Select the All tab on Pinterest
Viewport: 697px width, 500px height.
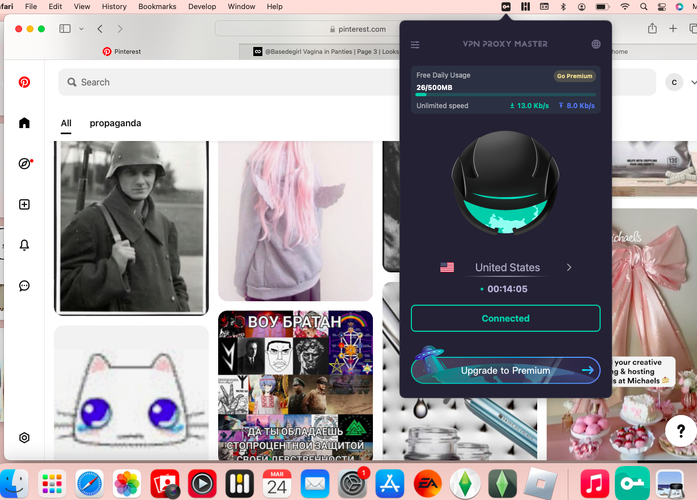[x=66, y=123]
